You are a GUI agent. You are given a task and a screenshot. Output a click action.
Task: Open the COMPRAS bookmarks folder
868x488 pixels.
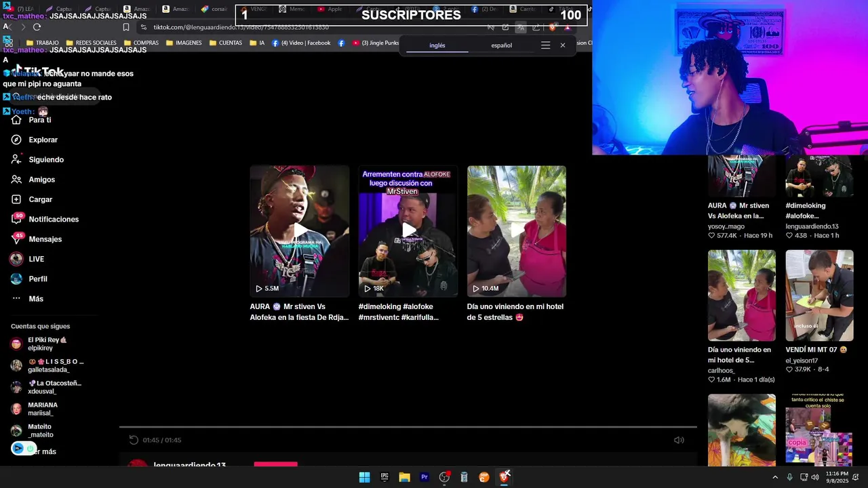click(x=141, y=43)
